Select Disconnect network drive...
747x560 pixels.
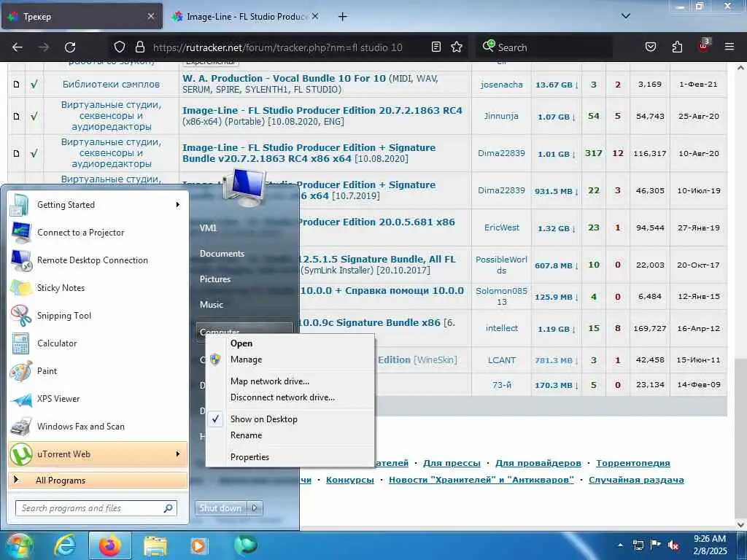click(x=290, y=397)
